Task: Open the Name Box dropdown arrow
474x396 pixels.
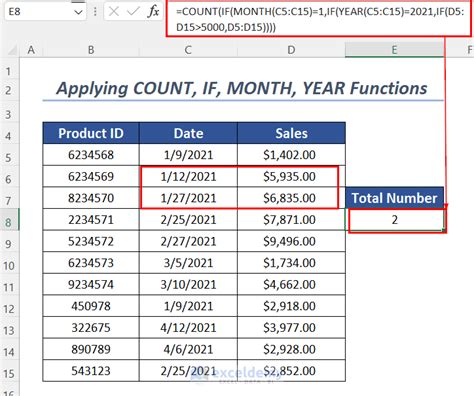Action: coord(78,12)
